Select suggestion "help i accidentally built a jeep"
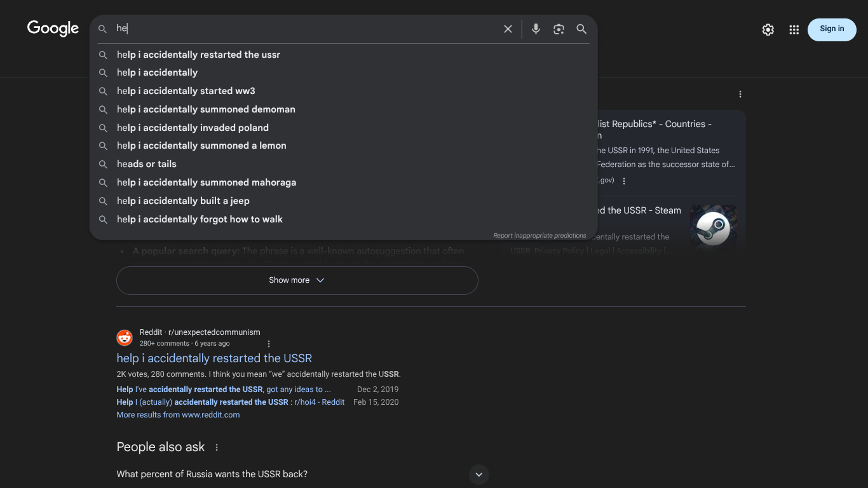Image resolution: width=868 pixels, height=488 pixels. [183, 201]
